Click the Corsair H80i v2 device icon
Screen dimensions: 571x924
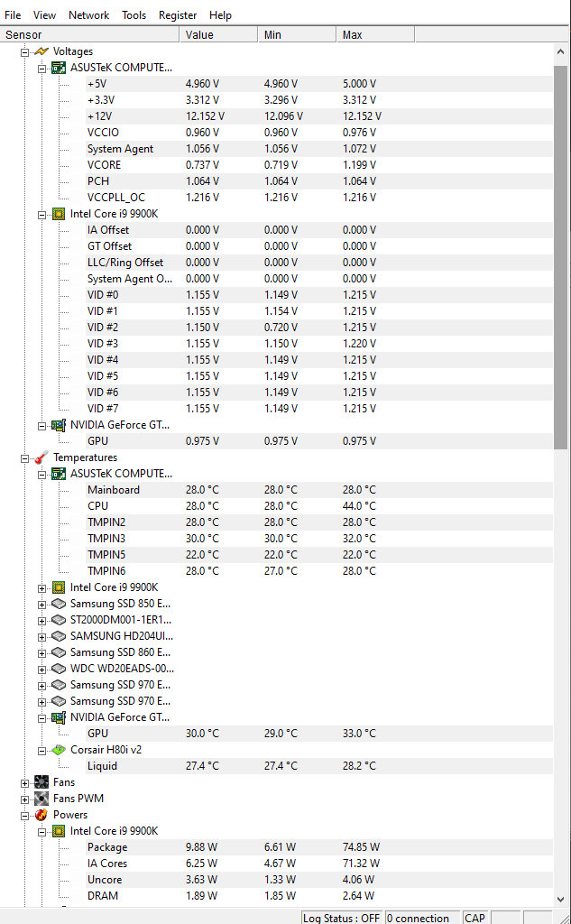pyautogui.click(x=59, y=750)
